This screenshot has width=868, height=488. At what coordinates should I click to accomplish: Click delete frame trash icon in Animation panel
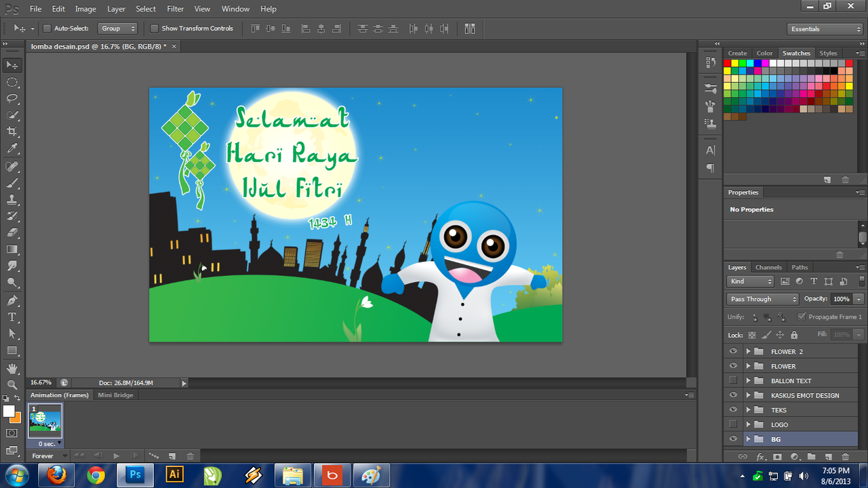pyautogui.click(x=191, y=456)
